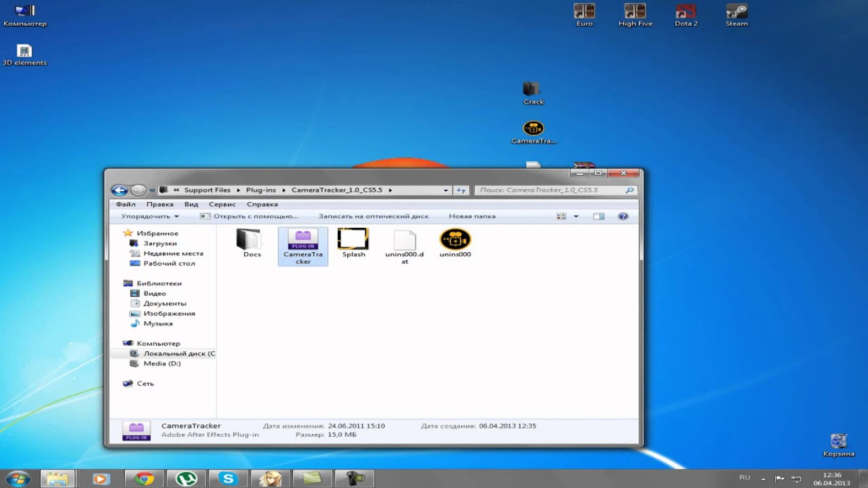Open the Видео library
The height and width of the screenshot is (488, 868).
(155, 293)
